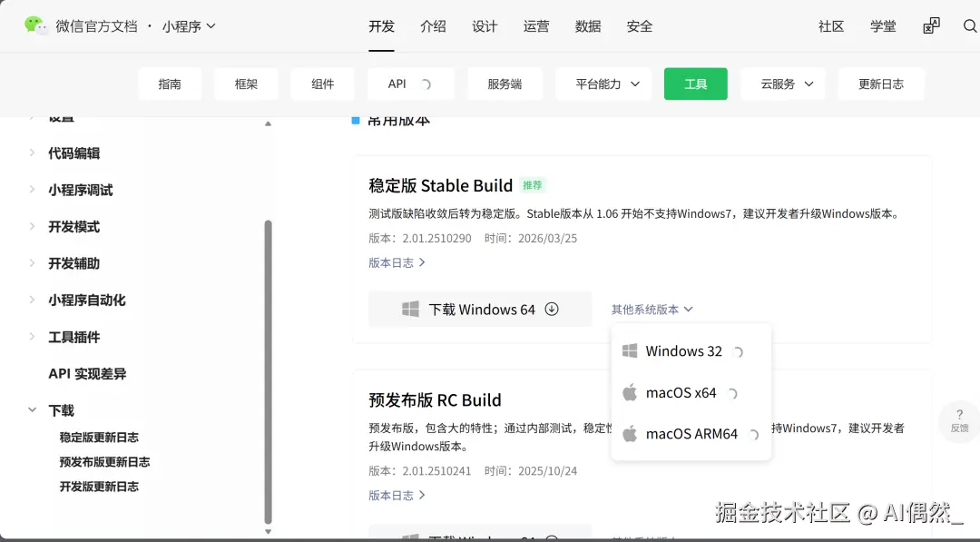Select the API sub-navigation button

coord(411,84)
